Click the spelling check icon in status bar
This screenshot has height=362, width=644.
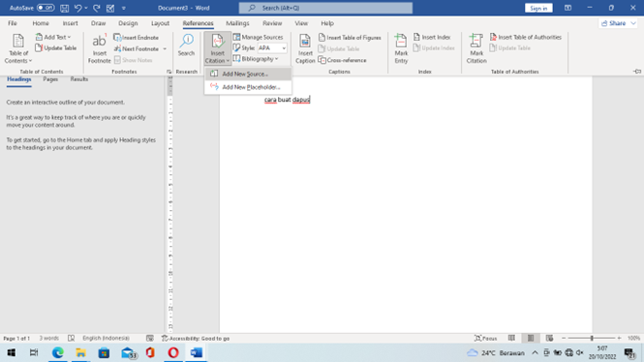pos(71,338)
